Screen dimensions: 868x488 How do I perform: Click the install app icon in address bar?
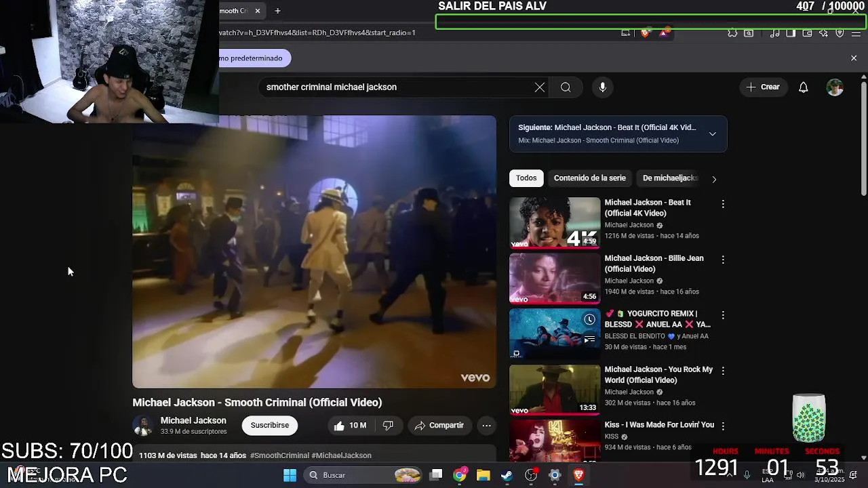(626, 33)
